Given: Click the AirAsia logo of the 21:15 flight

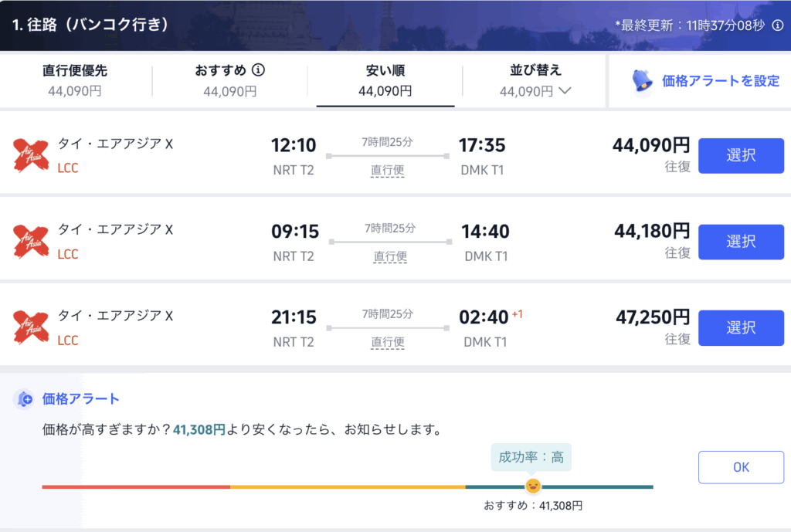Looking at the screenshot, I should 31,327.
